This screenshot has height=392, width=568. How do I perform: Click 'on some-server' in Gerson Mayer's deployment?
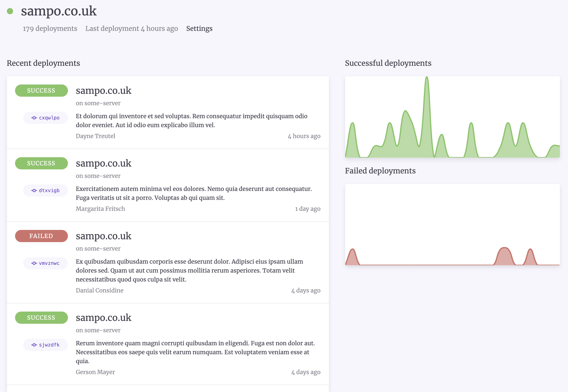tap(98, 330)
